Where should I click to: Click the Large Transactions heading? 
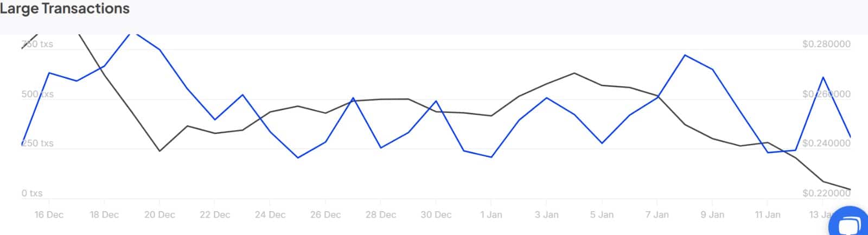pos(65,9)
